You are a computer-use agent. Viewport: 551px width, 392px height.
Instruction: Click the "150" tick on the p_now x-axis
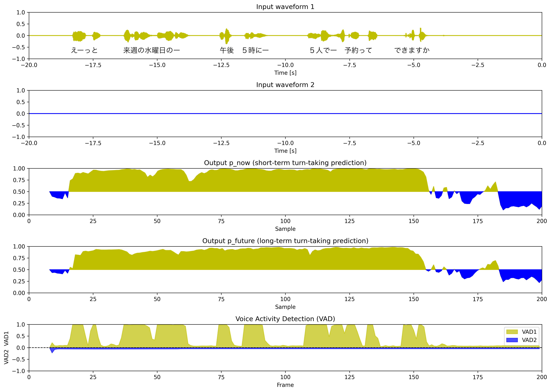point(414,221)
